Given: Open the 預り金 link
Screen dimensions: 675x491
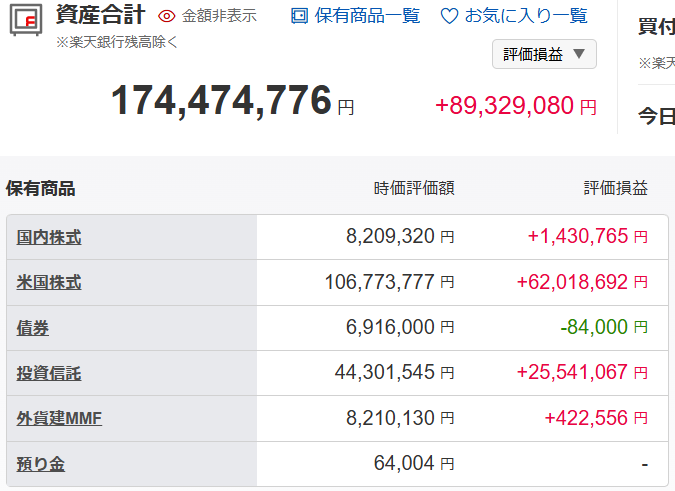Looking at the screenshot, I should tap(40, 464).
